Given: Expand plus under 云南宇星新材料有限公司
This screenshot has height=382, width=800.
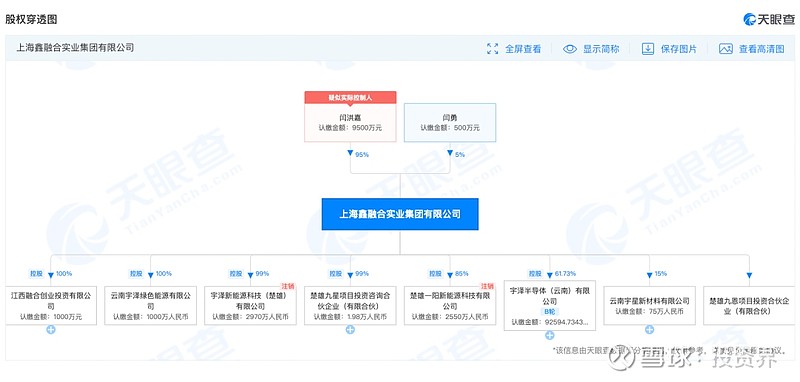Looking at the screenshot, I should [x=649, y=329].
